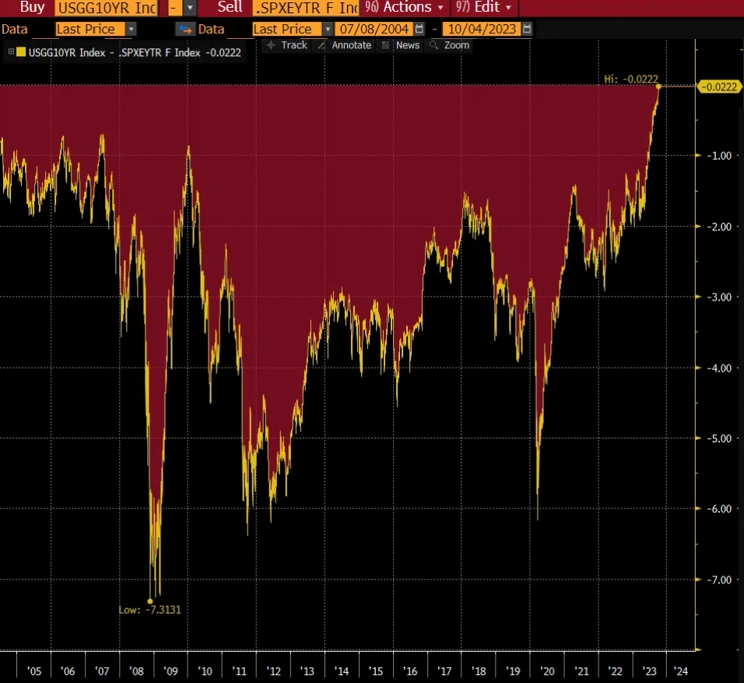The width and height of the screenshot is (744, 683).
Task: Click the .SPXEYTR Sell security field
Action: (x=306, y=8)
